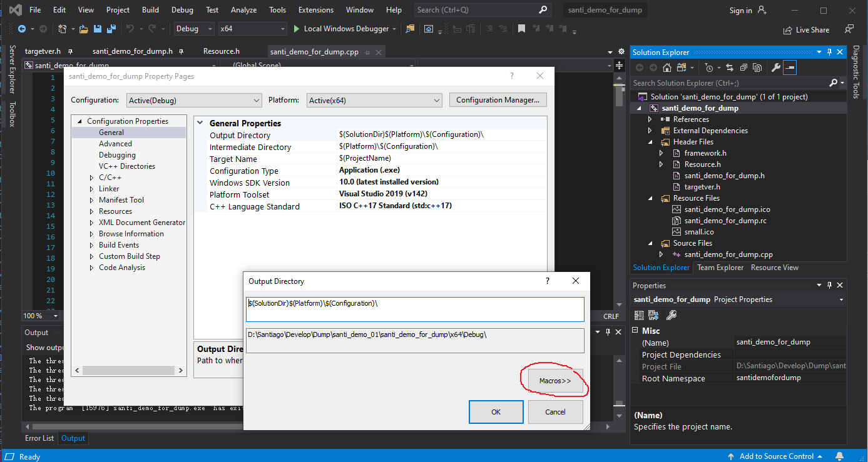Image resolution: width=868 pixels, height=462 pixels.
Task: Start debugging with the green play arrow
Action: pos(297,29)
